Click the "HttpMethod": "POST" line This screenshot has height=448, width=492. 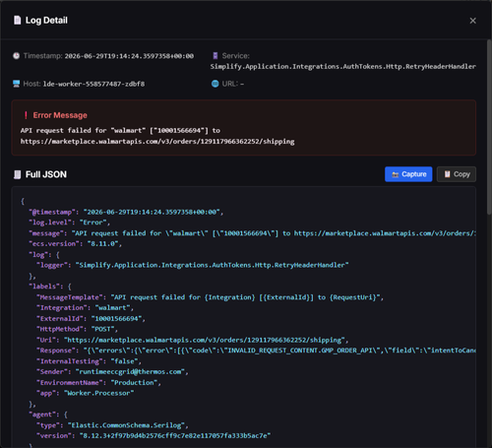click(78, 329)
